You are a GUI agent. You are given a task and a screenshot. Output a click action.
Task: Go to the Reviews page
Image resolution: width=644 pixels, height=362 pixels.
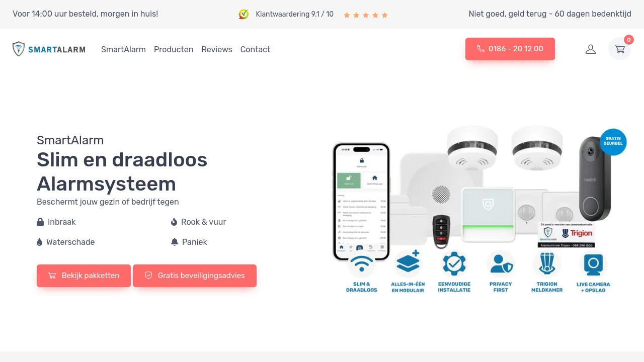[x=217, y=49]
